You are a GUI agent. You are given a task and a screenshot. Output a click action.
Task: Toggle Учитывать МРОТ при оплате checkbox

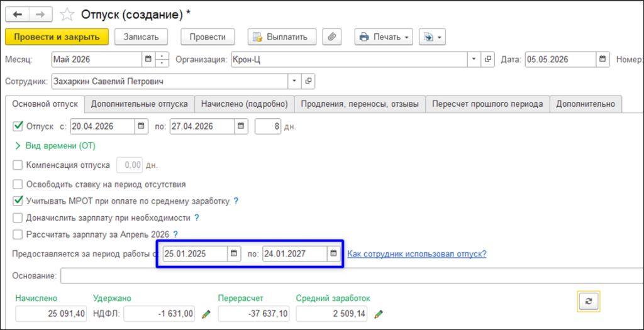point(18,201)
